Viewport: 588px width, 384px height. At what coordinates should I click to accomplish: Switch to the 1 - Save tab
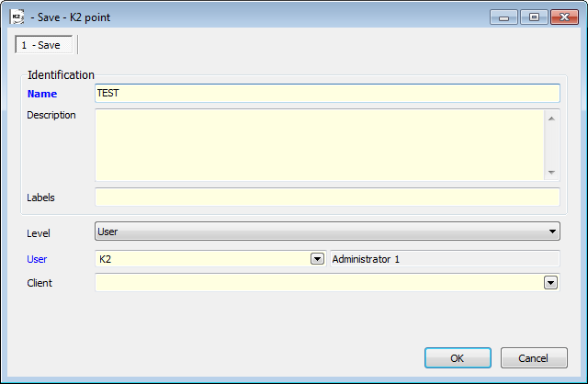(43, 45)
